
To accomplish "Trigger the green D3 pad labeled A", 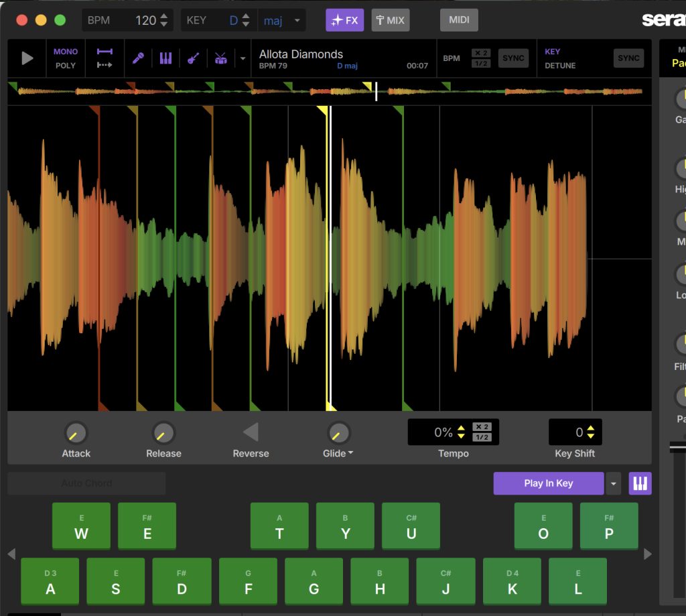I will pos(50,582).
